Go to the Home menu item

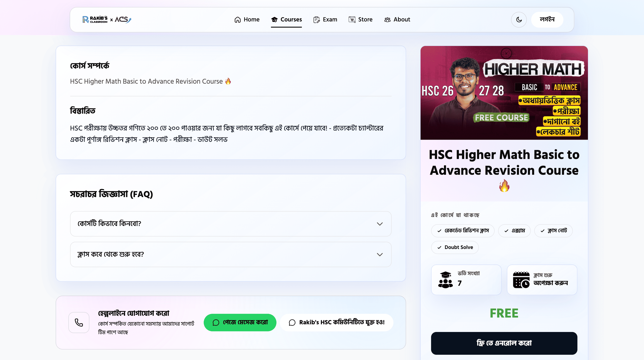pos(247,19)
